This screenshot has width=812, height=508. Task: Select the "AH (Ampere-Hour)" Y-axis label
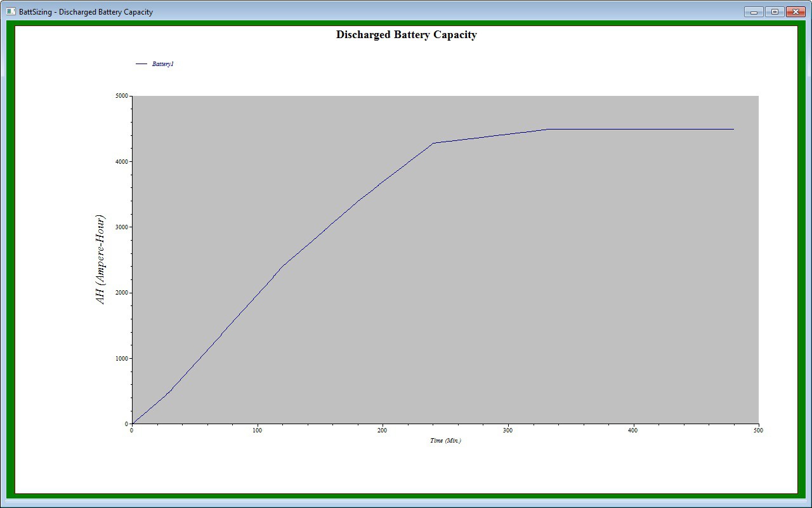(x=100, y=260)
